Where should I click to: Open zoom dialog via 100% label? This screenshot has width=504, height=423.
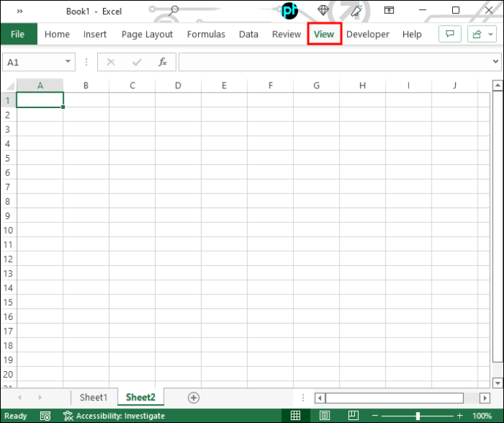click(x=482, y=416)
